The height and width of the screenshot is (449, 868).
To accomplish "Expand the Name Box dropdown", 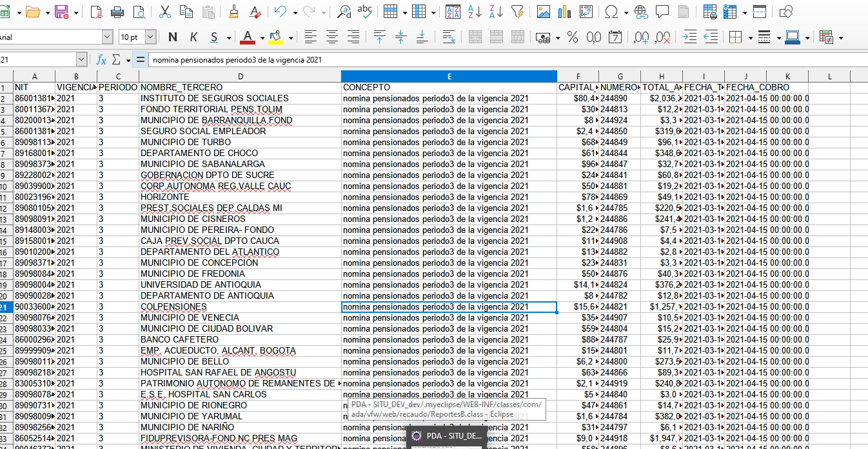I will 81,60.
